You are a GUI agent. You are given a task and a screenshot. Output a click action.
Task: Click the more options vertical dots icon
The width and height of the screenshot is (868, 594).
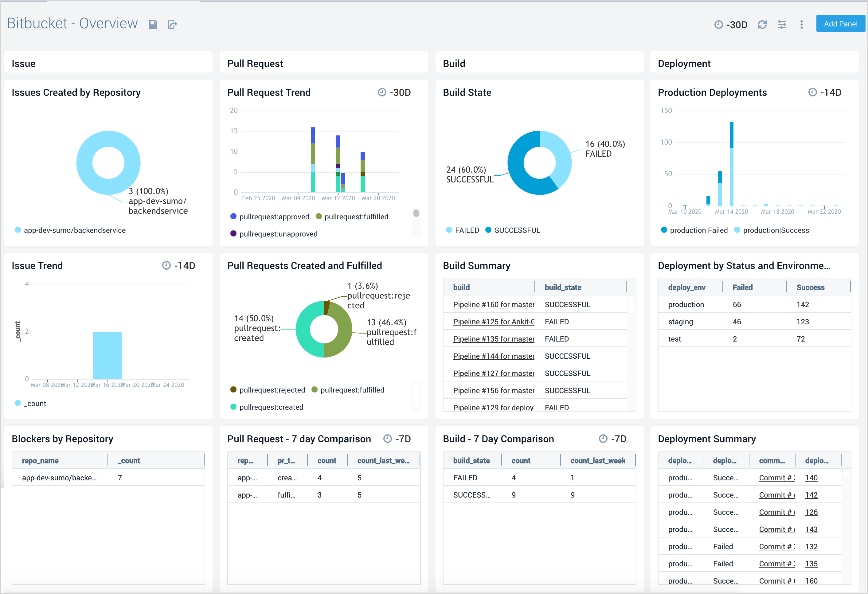tap(800, 24)
